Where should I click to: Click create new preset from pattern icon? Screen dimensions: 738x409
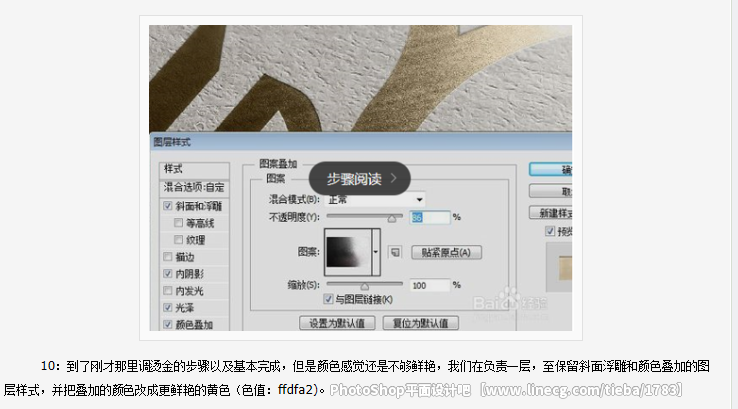point(395,252)
